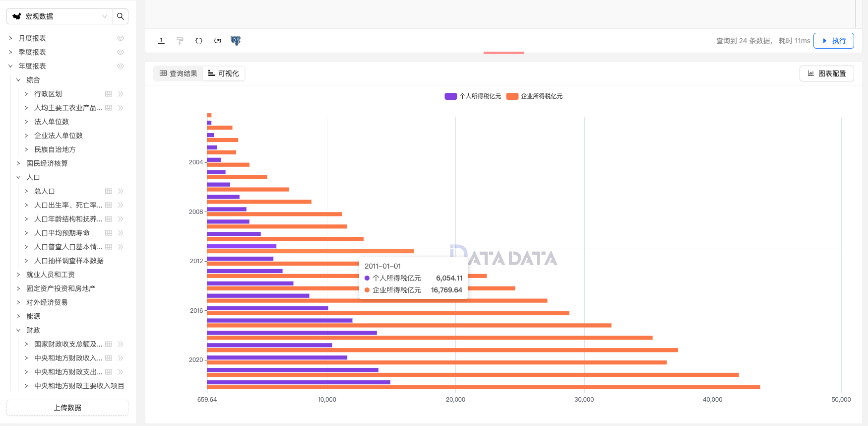The image size is (868, 426).
Task: Open table grid icon for 国家财政收支总额
Action: pos(109,344)
